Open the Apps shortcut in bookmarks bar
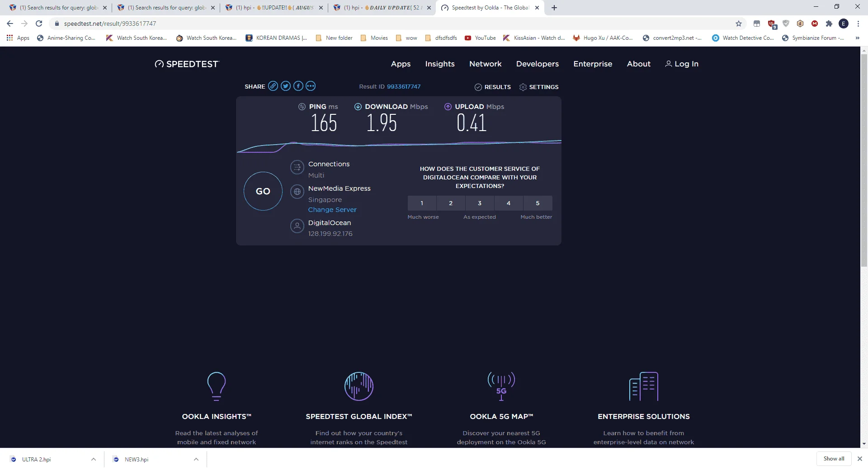Image resolution: width=868 pixels, height=470 pixels. click(x=18, y=38)
